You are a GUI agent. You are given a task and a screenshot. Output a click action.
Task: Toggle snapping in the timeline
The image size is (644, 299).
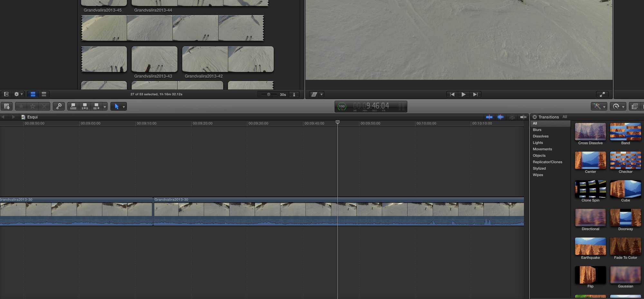coord(523,117)
